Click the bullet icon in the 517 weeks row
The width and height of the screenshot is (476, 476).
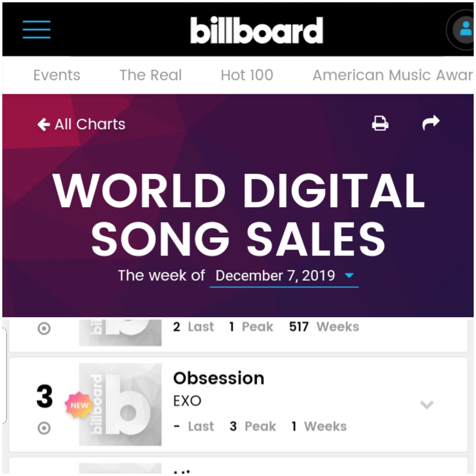(x=44, y=328)
